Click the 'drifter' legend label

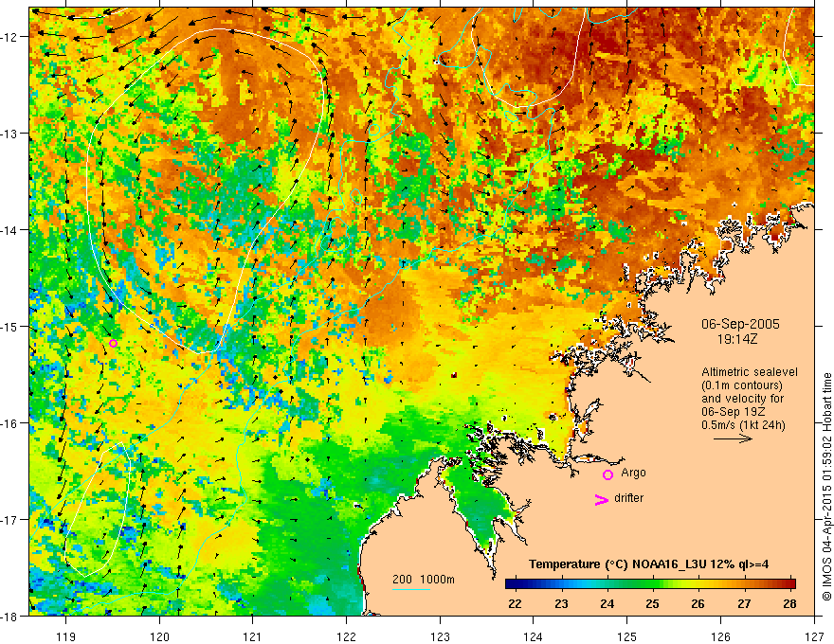(x=628, y=498)
